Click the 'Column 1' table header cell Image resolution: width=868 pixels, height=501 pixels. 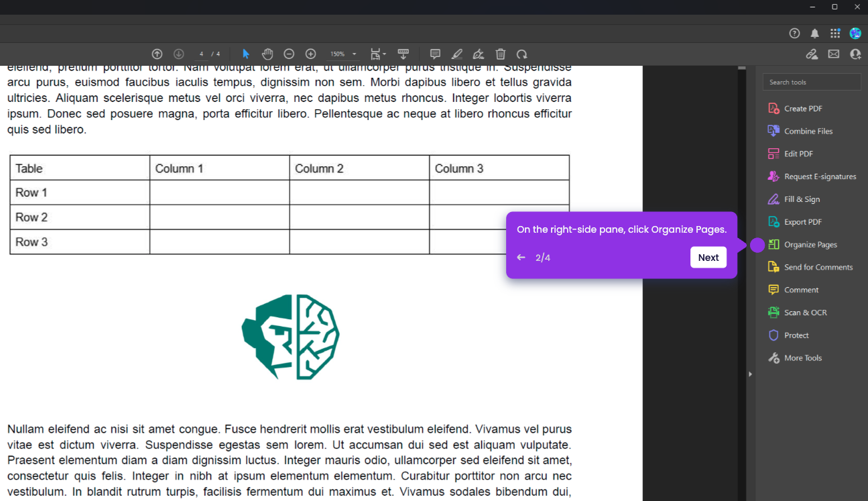[220, 168]
